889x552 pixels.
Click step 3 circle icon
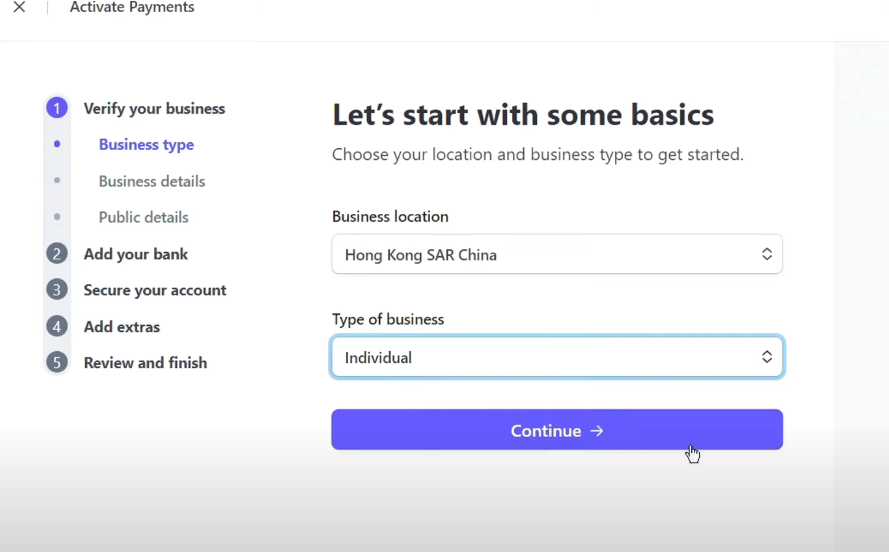(57, 290)
